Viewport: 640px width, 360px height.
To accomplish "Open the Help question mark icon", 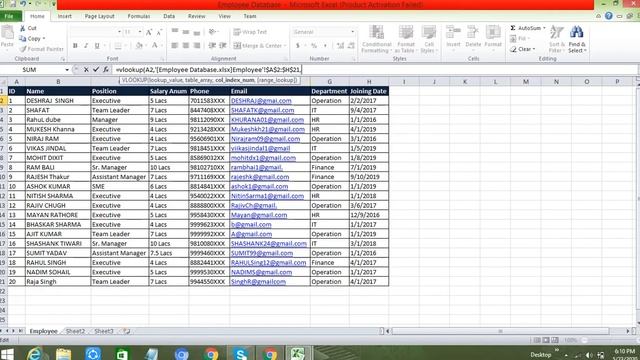I will pyautogui.click(x=609, y=16).
